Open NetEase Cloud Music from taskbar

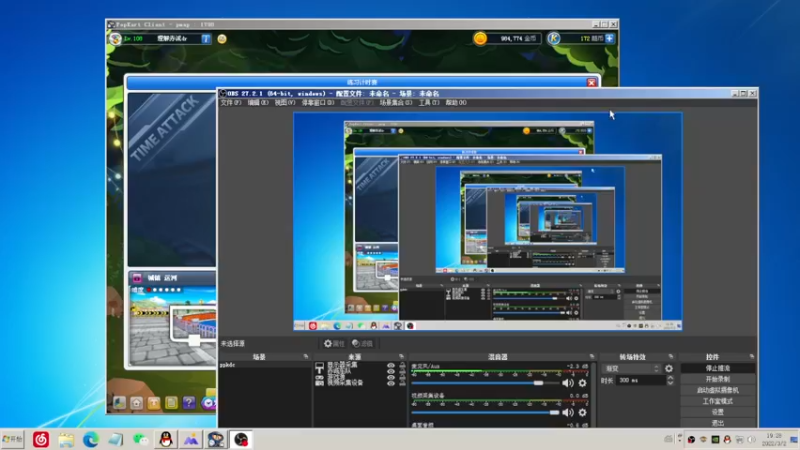[x=41, y=439]
